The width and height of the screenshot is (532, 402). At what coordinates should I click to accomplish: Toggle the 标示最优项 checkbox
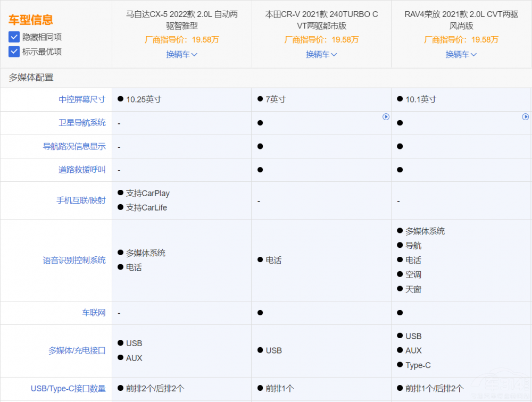tap(14, 52)
